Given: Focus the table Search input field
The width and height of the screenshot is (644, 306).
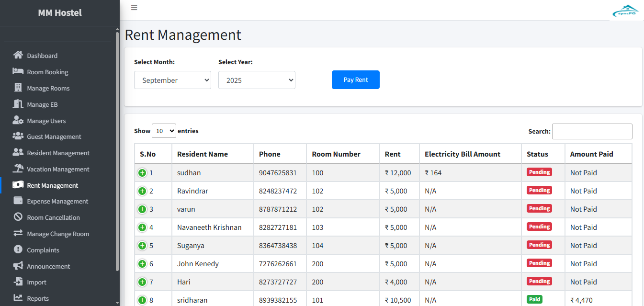Looking at the screenshot, I should (592, 131).
